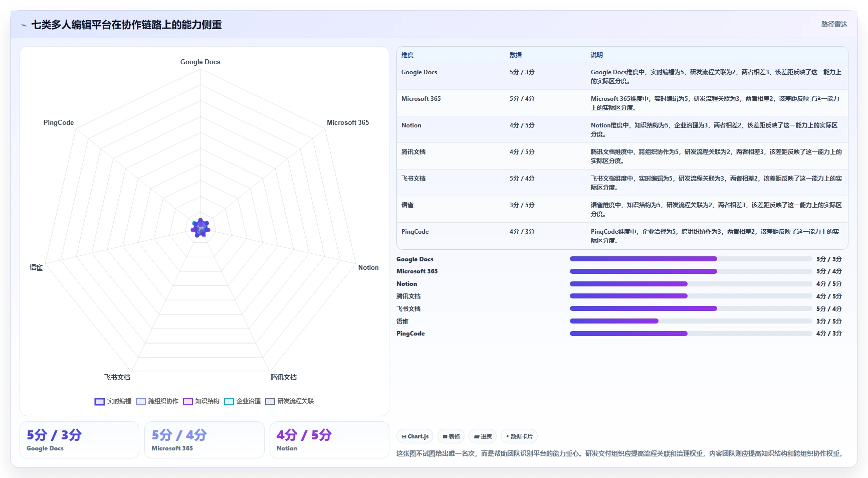This screenshot has height=478, width=868.
Task: Select the Chart.js chip
Action: coord(415,436)
